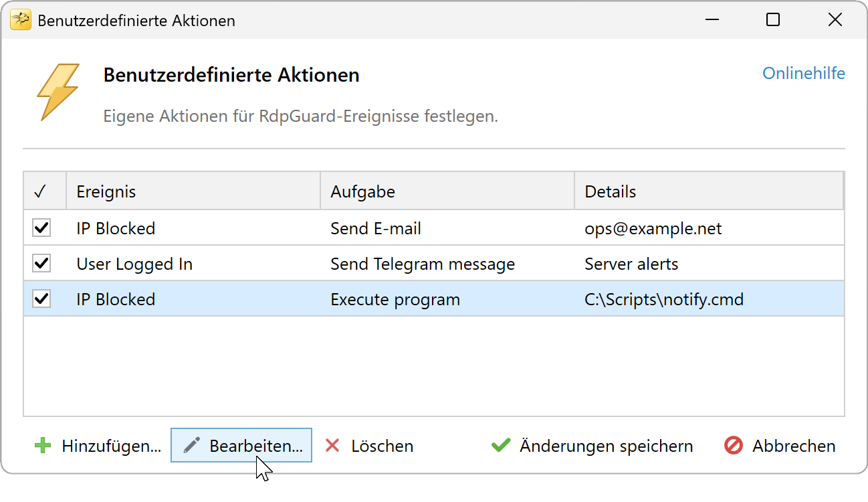Uncheck the Send E-mail action checkbox
Screen dimensions: 868x502
tap(41, 228)
